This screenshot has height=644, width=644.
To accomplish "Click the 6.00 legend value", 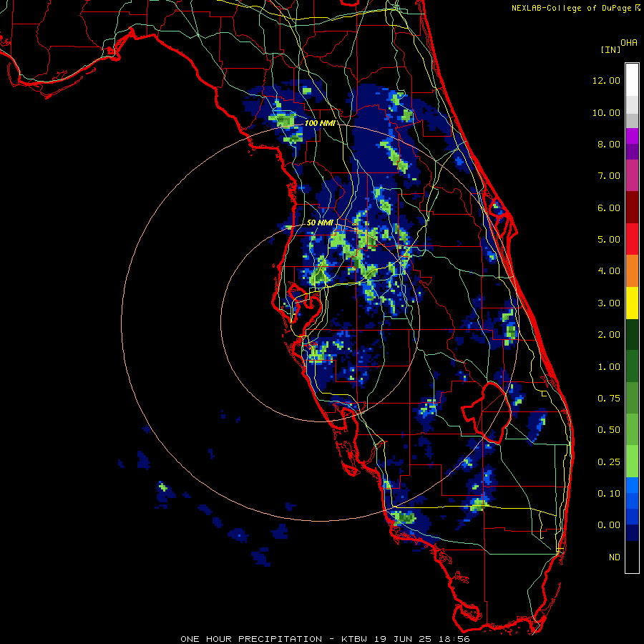I will pos(609,208).
